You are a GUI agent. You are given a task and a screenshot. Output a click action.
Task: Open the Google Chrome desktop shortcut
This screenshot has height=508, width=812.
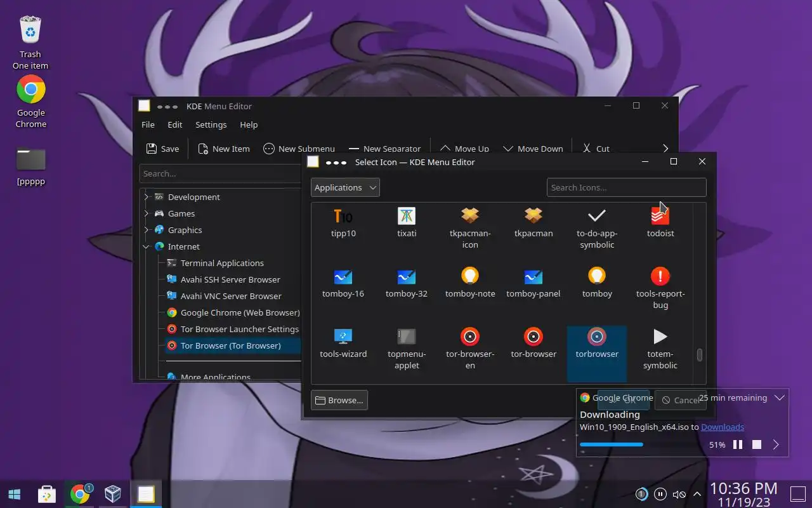31,90
